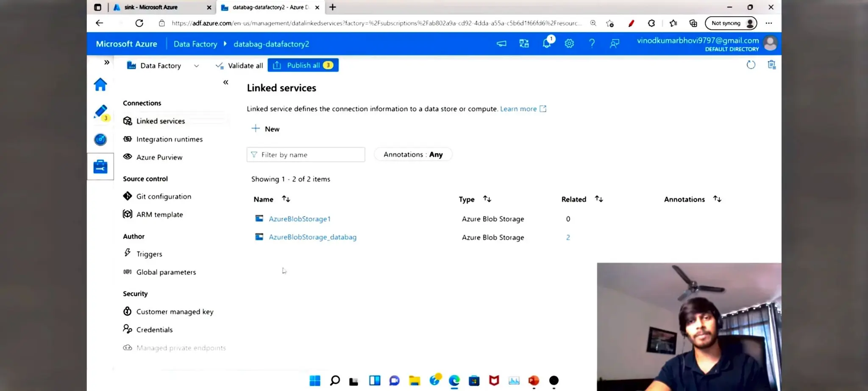Open Azure Purview settings
The image size is (868, 391).
159,157
